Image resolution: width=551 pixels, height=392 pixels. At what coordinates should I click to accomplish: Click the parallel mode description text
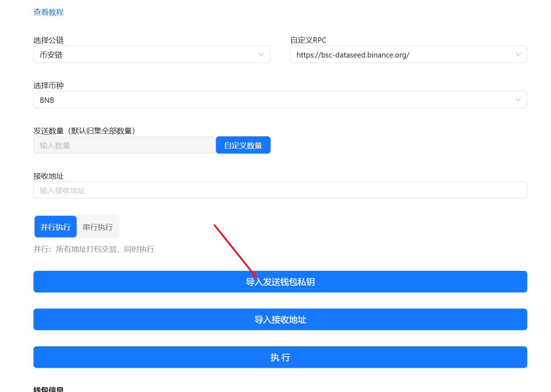point(94,249)
